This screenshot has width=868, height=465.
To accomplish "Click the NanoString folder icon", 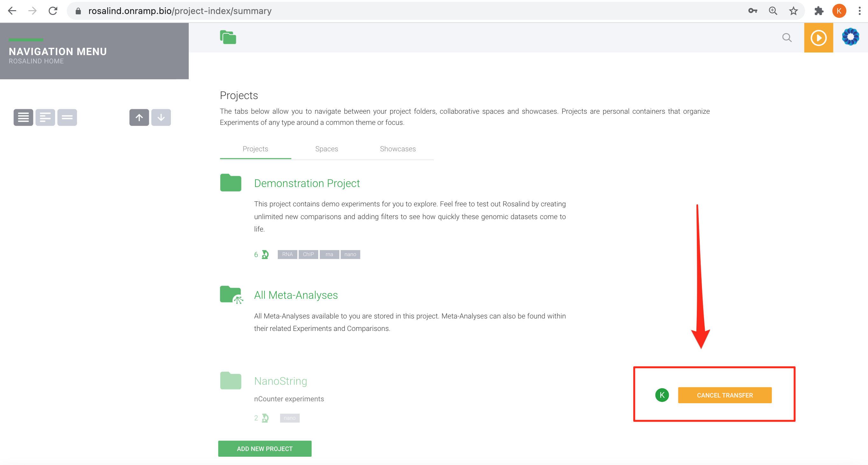I will [x=231, y=380].
